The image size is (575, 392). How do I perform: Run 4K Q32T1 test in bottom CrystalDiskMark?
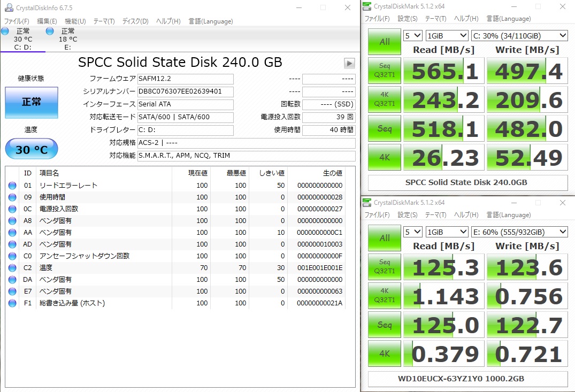pos(384,296)
